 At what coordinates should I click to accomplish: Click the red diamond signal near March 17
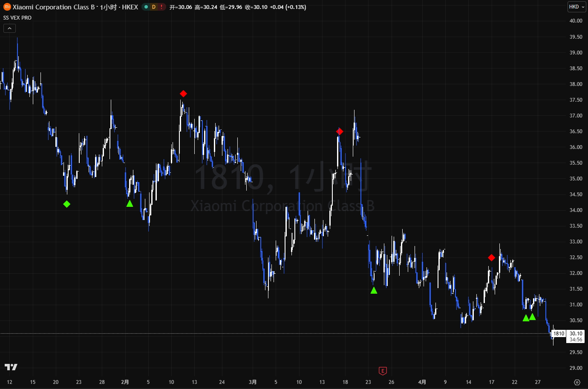[340, 132]
